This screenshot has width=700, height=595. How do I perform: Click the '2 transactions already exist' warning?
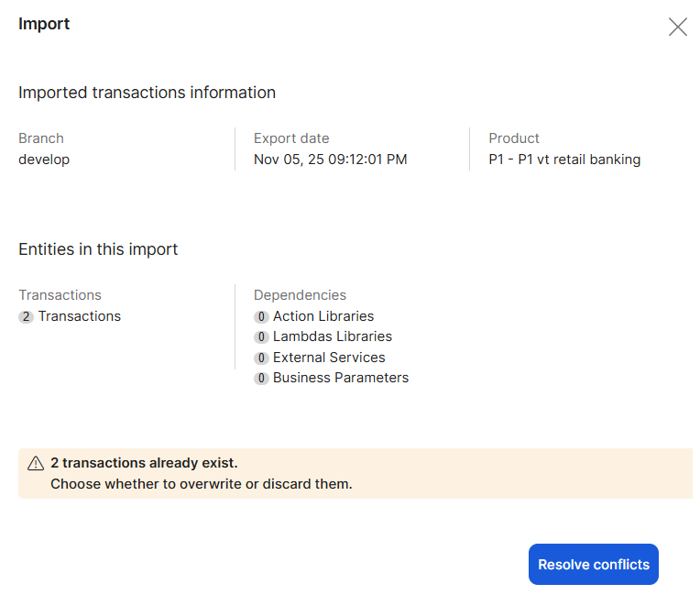click(144, 463)
